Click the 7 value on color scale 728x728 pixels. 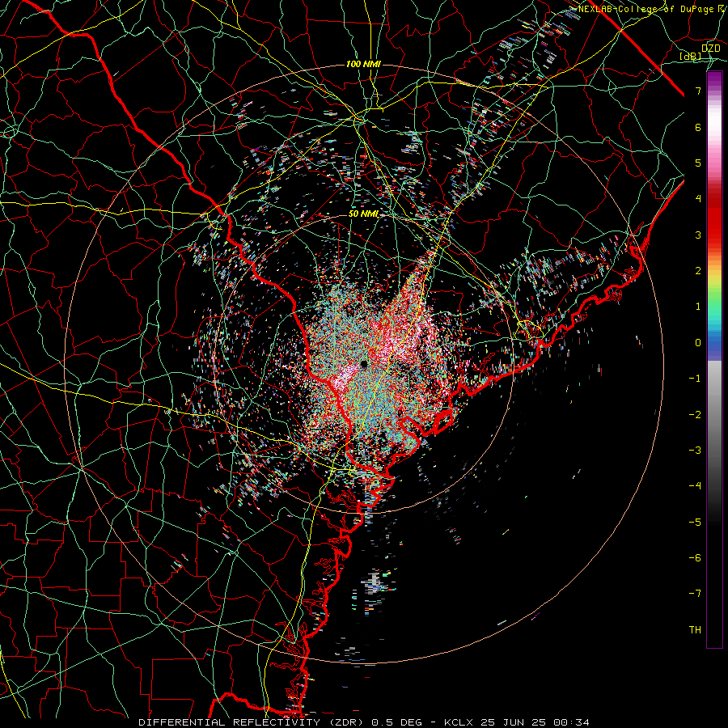coord(698,91)
